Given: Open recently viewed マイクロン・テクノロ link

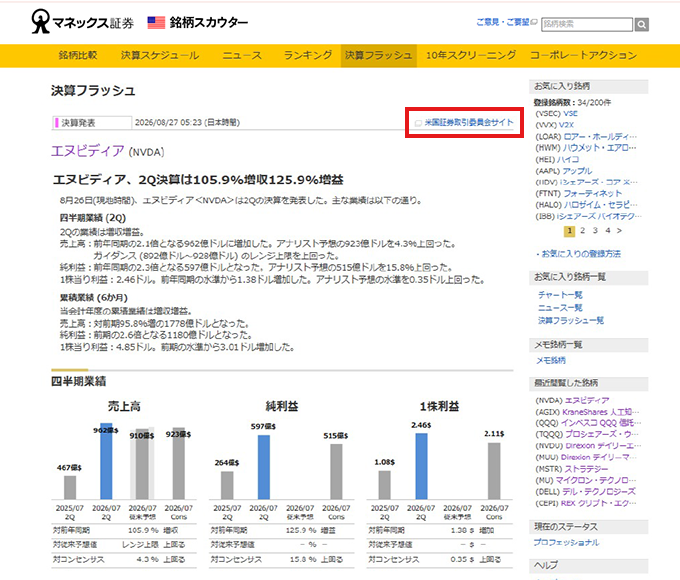Looking at the screenshot, I should 596,480.
